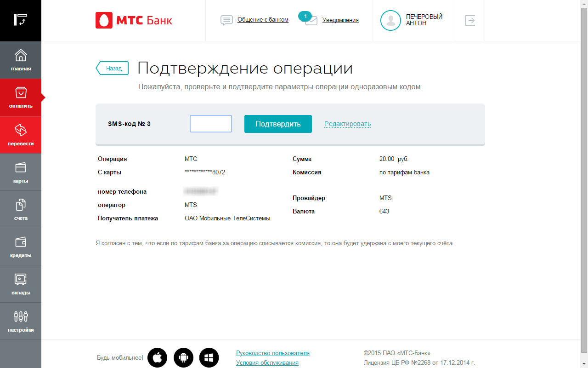The width and height of the screenshot is (588, 368).
Task: Go back with the Назад button
Action: pyautogui.click(x=113, y=69)
